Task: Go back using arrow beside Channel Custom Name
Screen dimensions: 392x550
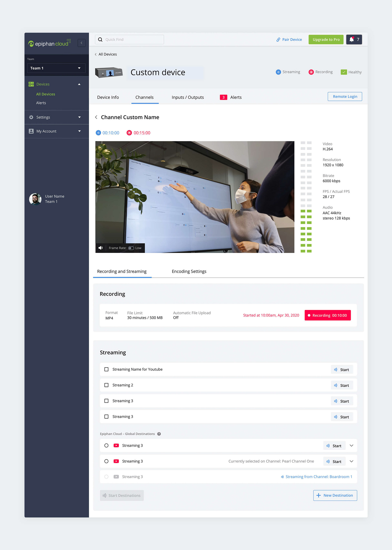Action: [x=96, y=117]
